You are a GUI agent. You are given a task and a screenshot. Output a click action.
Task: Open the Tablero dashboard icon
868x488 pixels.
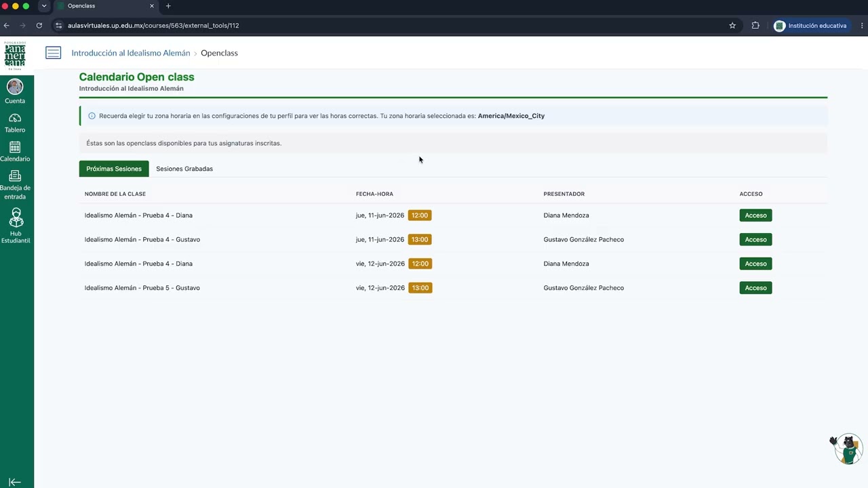(15, 118)
